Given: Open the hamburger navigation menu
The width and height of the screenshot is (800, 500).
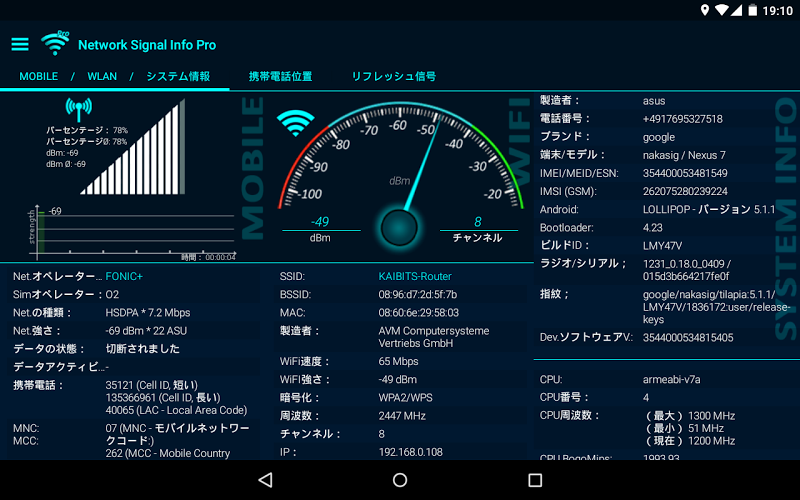Looking at the screenshot, I should [20, 44].
